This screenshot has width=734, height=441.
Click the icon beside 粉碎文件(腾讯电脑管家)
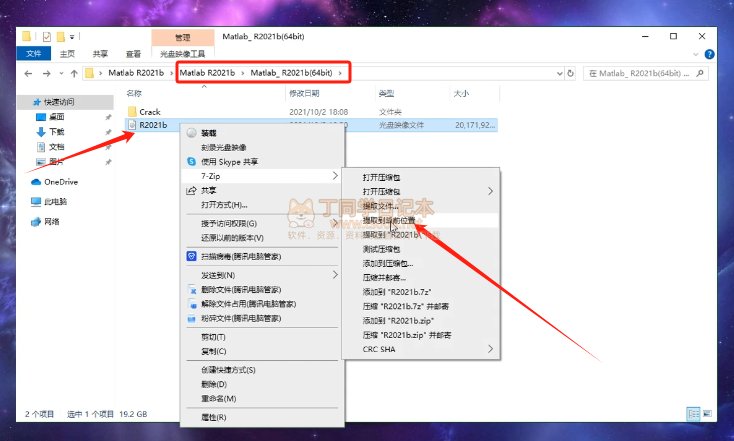point(191,318)
